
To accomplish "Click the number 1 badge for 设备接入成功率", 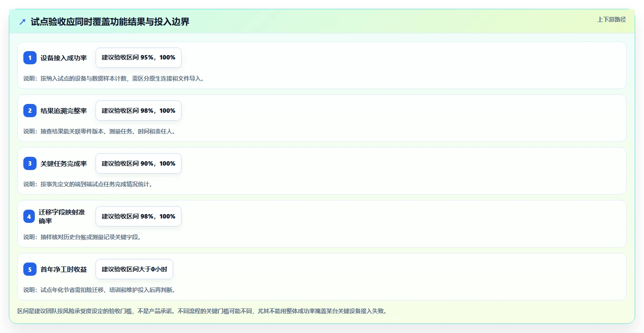I will 30,58.
